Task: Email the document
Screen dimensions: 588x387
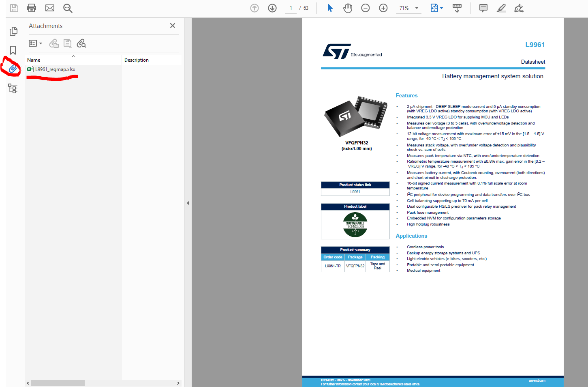Action: click(49, 8)
